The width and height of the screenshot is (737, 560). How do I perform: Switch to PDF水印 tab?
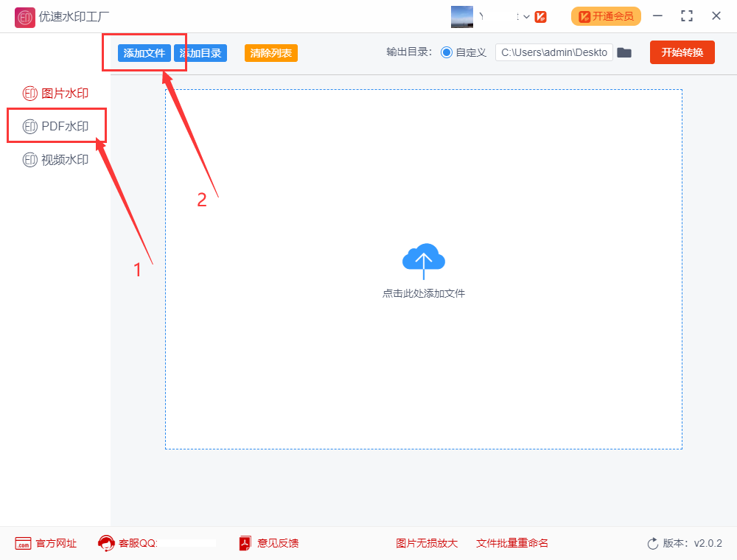click(55, 126)
